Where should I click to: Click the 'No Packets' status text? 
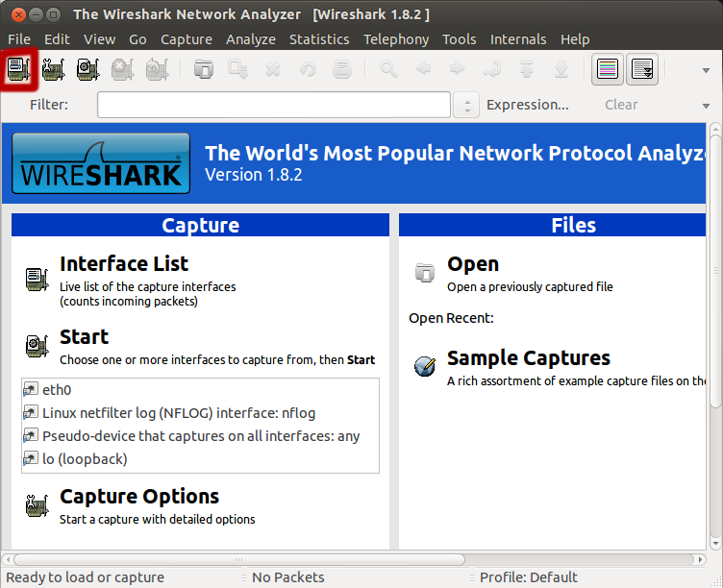tap(288, 577)
